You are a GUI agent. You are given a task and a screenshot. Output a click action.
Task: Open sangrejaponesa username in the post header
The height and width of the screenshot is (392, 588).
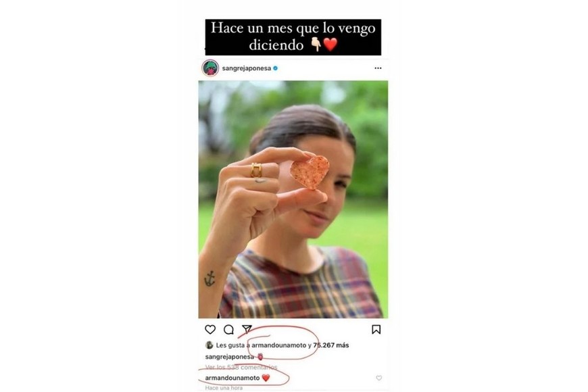(x=247, y=68)
